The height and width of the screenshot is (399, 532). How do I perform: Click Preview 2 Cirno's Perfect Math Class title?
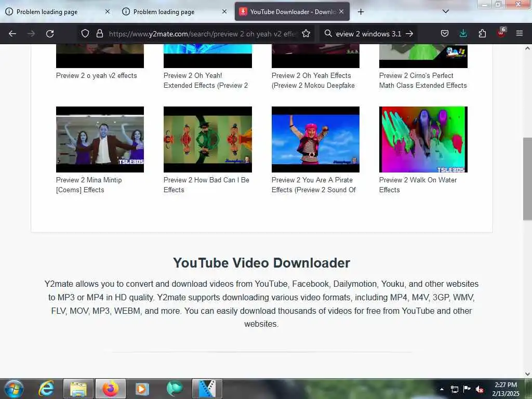click(423, 81)
